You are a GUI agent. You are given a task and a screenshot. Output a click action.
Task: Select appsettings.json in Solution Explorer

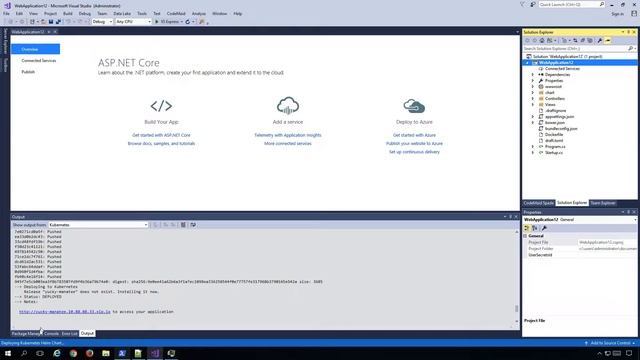tap(559, 117)
